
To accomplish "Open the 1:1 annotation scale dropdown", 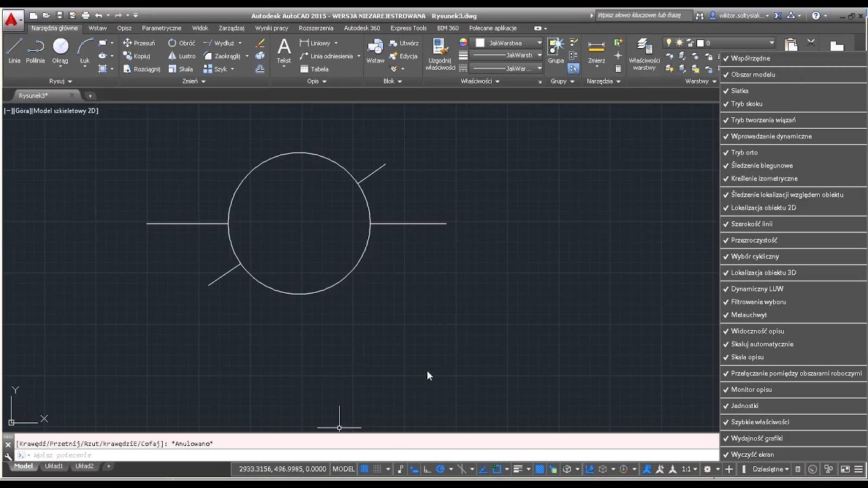I will point(690,468).
